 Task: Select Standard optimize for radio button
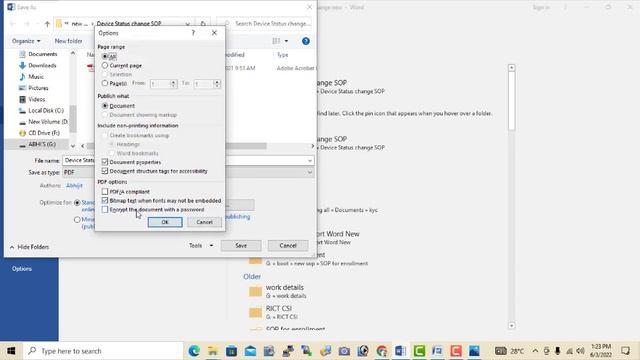(x=77, y=202)
